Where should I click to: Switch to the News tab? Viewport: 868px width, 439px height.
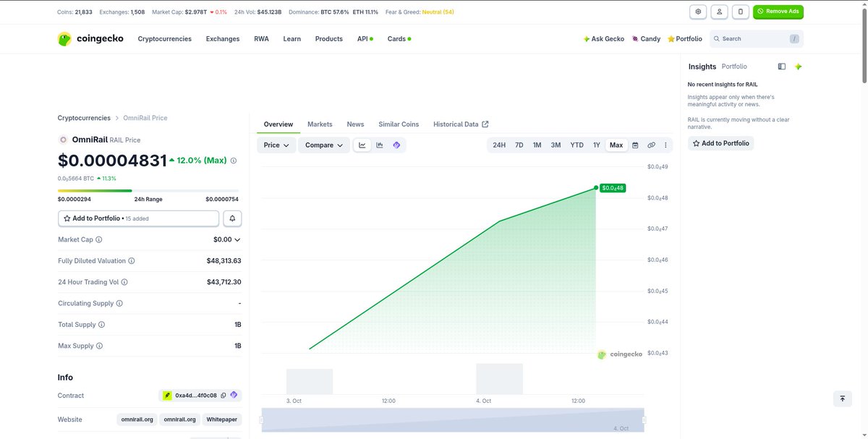(355, 124)
